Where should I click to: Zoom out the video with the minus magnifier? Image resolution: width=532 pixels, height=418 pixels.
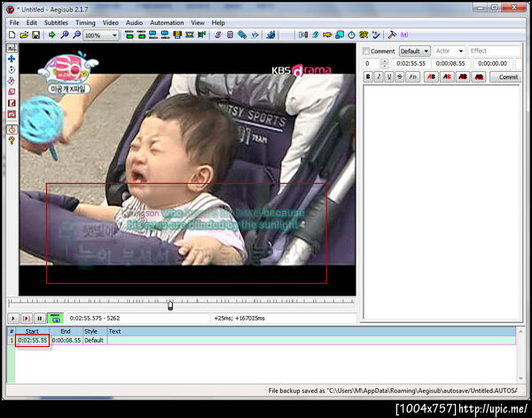[x=76, y=35]
